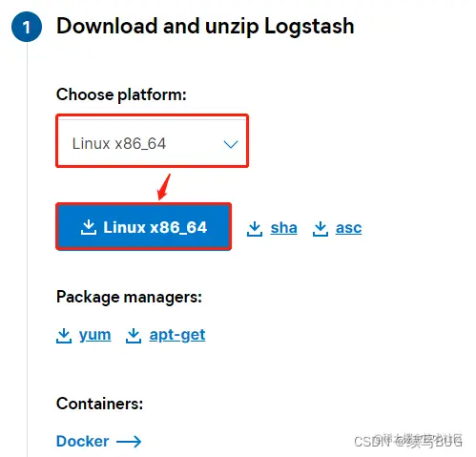Click the CSDN watermark text
This screenshot has width=476, height=457.
coord(408,441)
